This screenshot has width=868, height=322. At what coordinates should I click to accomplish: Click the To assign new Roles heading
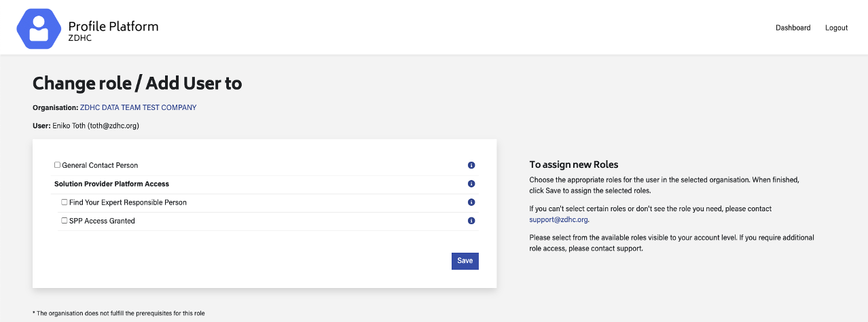[x=573, y=164]
